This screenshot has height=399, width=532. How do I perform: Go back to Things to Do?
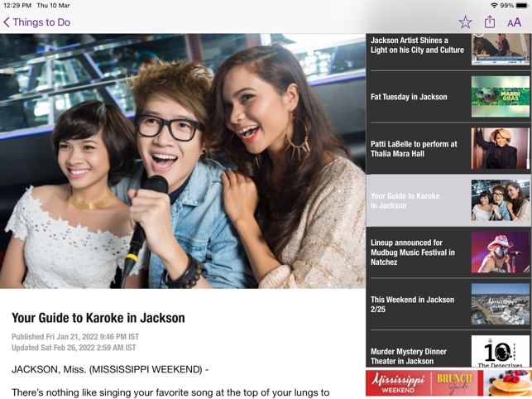(36, 22)
